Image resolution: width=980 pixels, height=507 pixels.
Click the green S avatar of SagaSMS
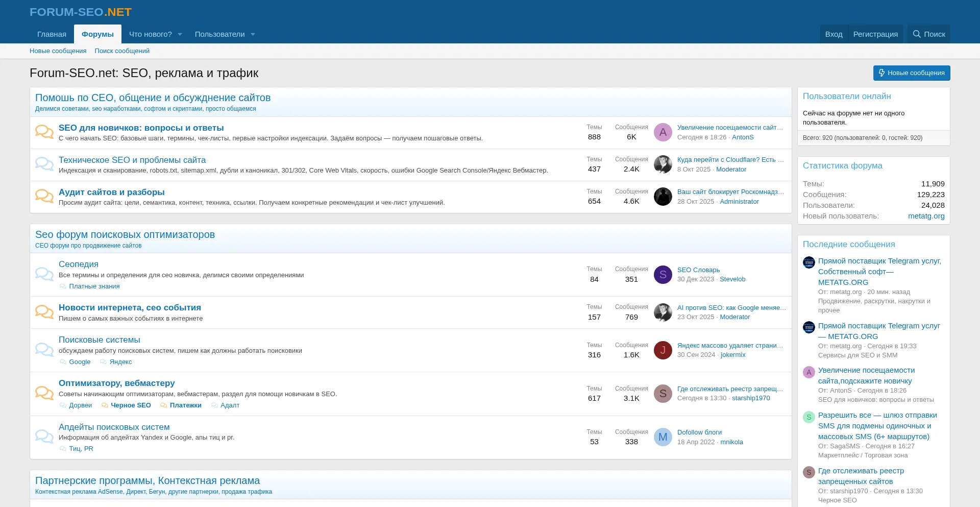tap(808, 417)
